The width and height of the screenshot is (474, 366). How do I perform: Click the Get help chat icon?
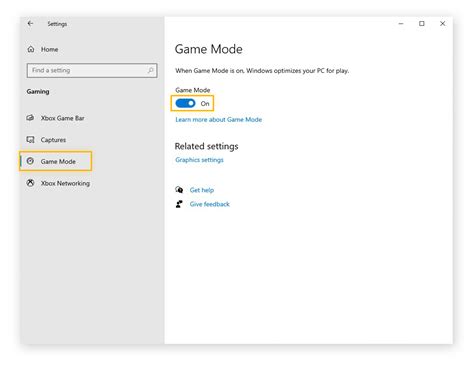point(179,190)
